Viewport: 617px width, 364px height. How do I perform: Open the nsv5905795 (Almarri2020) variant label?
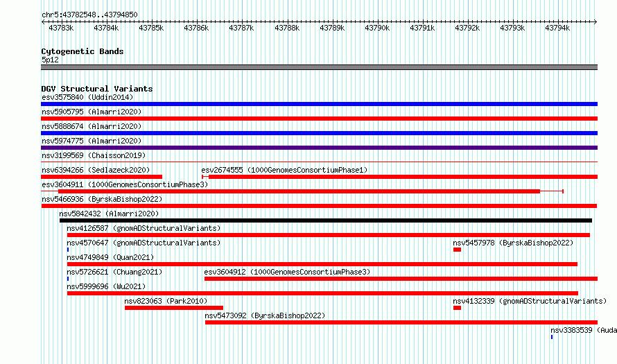[92, 112]
